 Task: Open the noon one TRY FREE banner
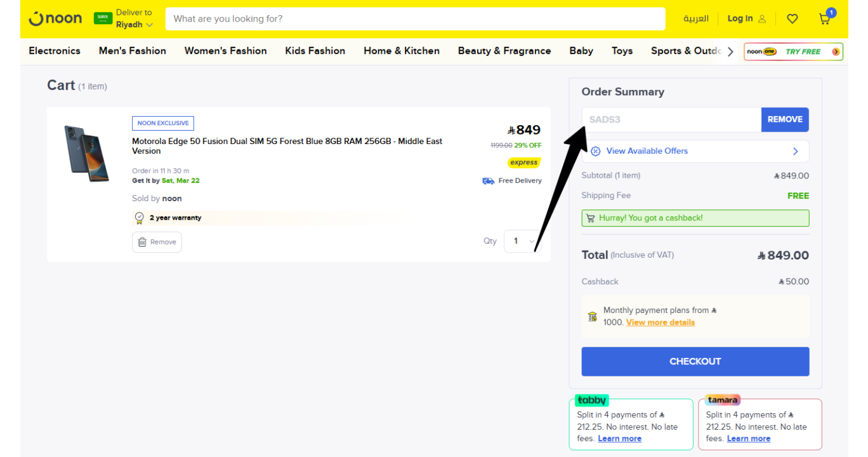click(x=794, y=51)
